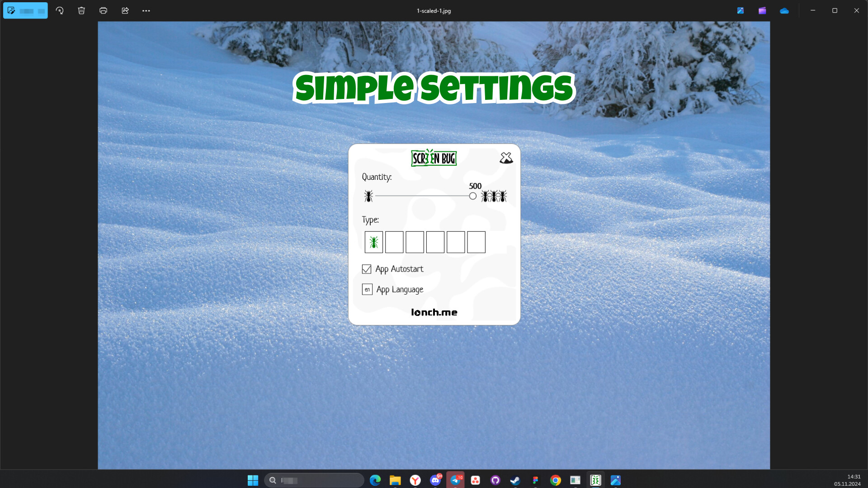Image resolution: width=868 pixels, height=488 pixels.
Task: Open the Share icon in the toolbar
Action: coord(125,10)
